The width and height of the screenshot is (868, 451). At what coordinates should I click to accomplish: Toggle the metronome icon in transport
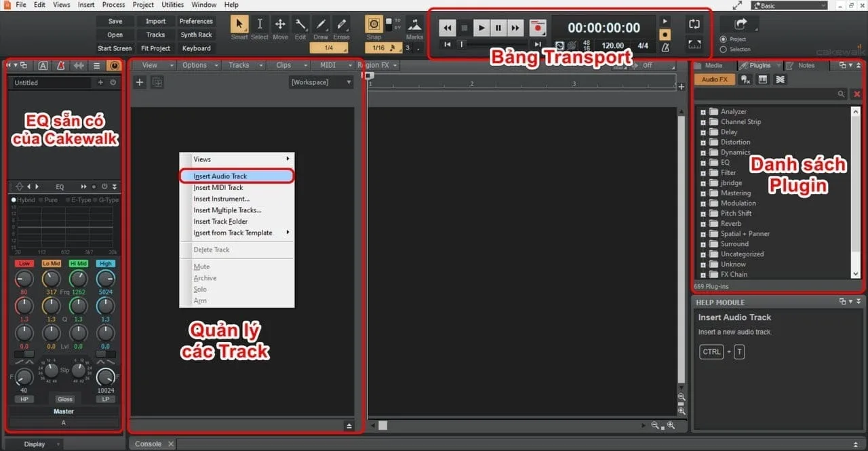pyautogui.click(x=665, y=47)
